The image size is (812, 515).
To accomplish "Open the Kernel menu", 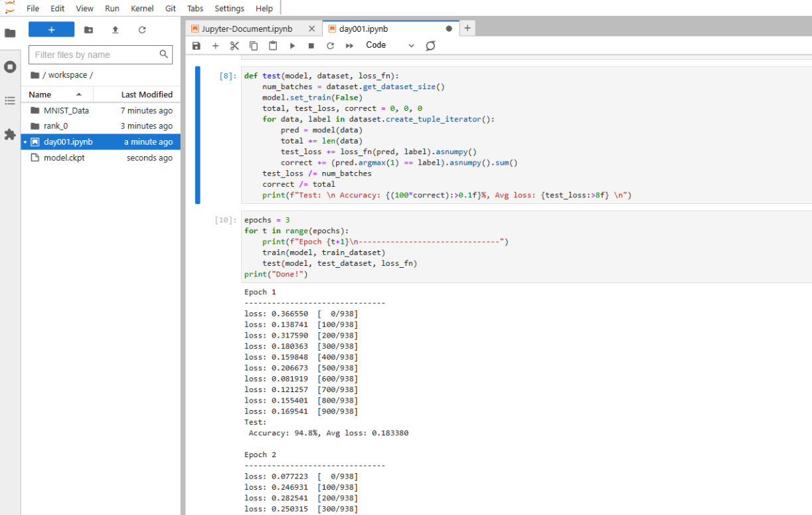I will click(x=142, y=9).
